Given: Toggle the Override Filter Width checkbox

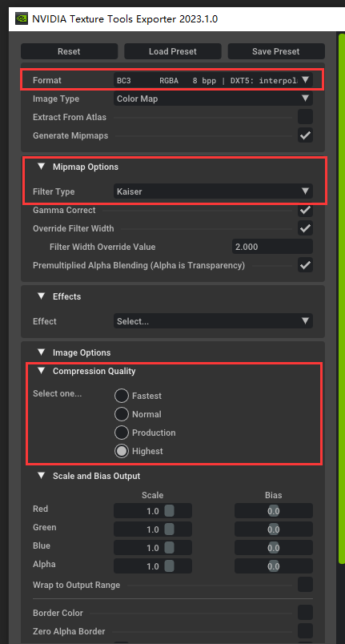Looking at the screenshot, I should point(305,228).
